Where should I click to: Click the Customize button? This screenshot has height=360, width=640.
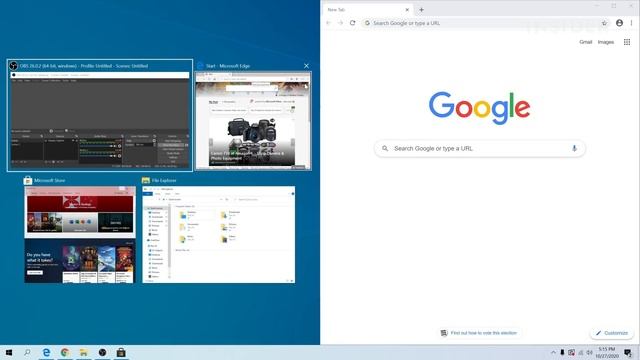click(x=612, y=333)
